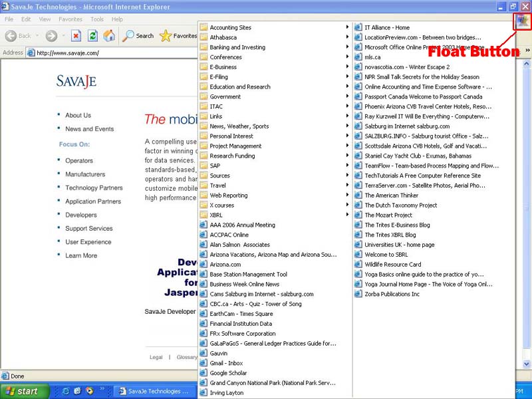This screenshot has height=399, width=532.
Task: Open Windows Media Player quick launch icon
Action: tap(89, 391)
